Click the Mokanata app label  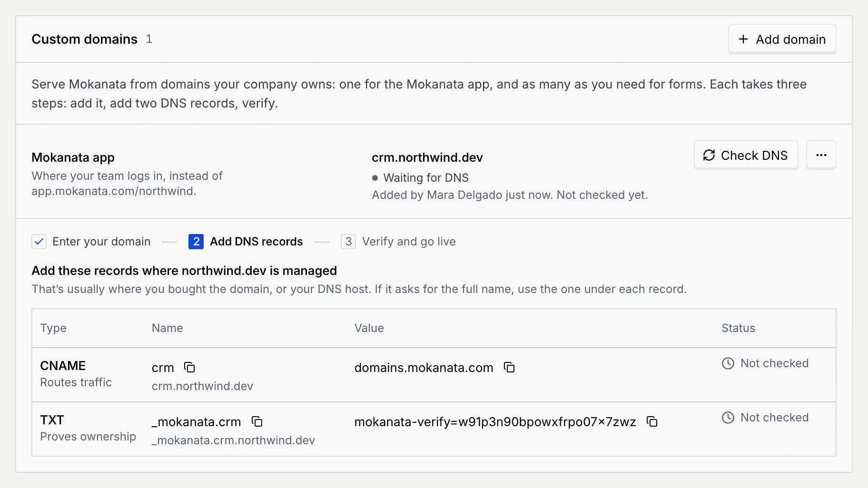(x=73, y=157)
